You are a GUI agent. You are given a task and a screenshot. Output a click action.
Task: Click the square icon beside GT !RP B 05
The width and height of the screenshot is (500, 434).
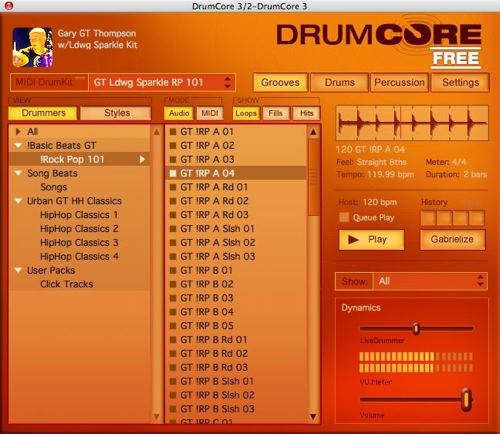point(173,326)
